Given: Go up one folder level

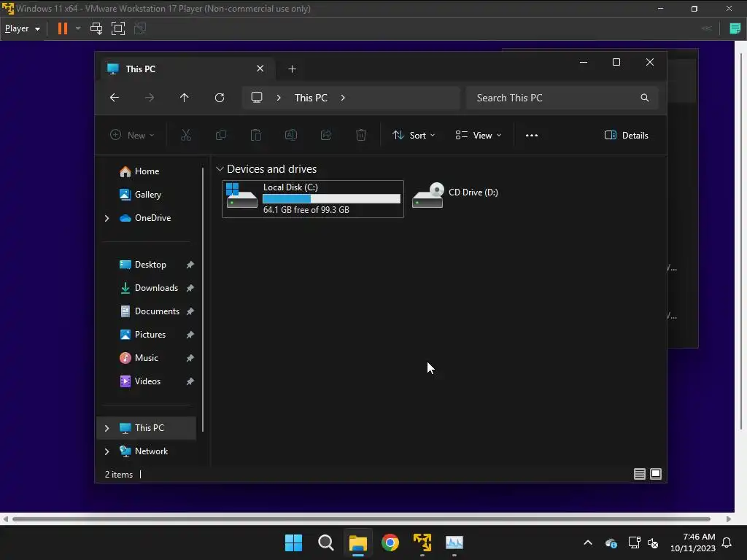Looking at the screenshot, I should click(185, 98).
